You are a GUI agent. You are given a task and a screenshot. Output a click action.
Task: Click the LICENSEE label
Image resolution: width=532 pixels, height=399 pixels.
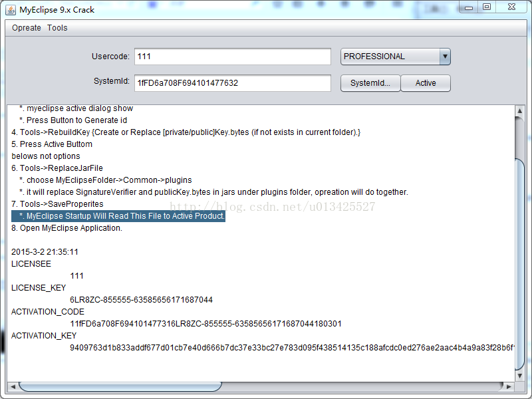point(31,264)
